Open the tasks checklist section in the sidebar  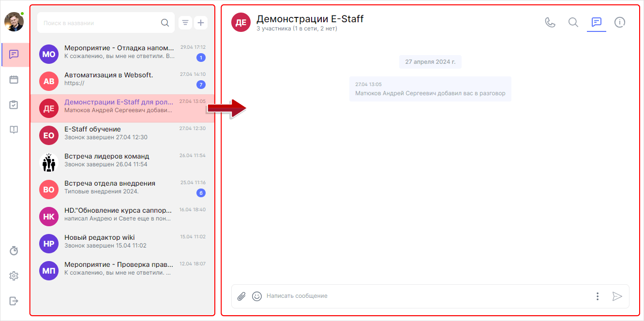(14, 104)
